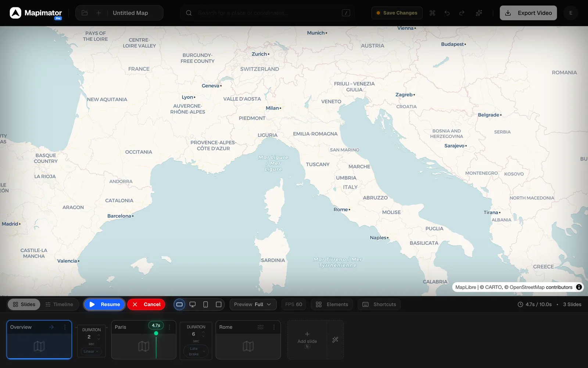
Task: Click the Untitled Map title
Action: pyautogui.click(x=130, y=13)
